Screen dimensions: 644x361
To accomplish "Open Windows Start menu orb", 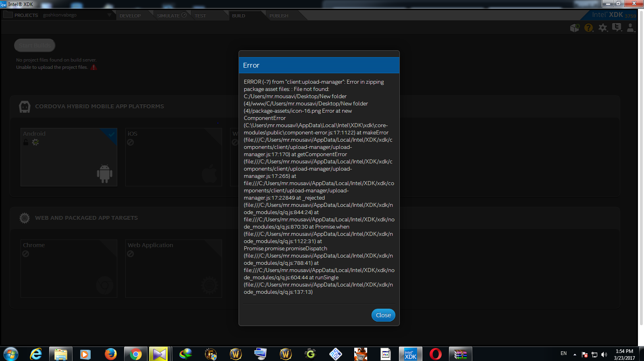I will 11,354.
